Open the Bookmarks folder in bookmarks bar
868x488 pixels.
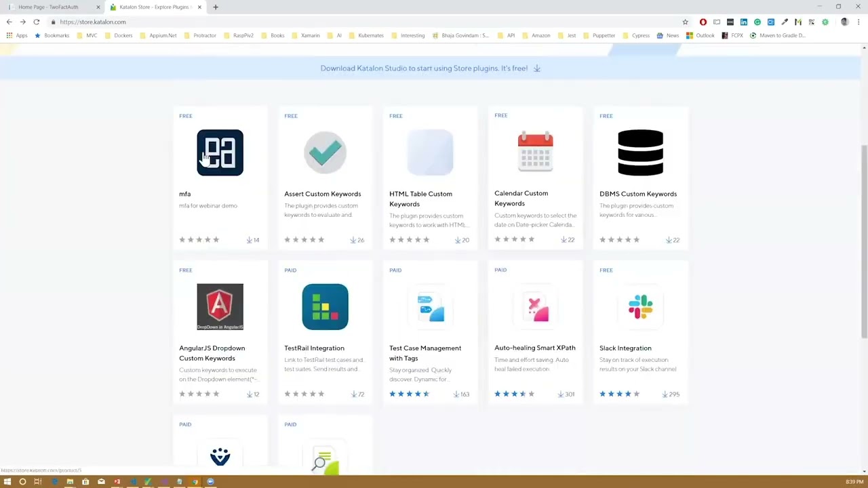(x=52, y=35)
